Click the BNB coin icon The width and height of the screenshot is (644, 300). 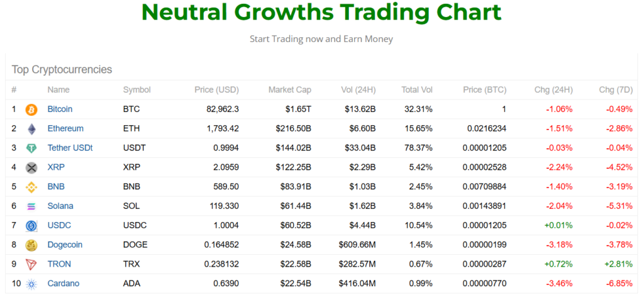[x=31, y=187]
